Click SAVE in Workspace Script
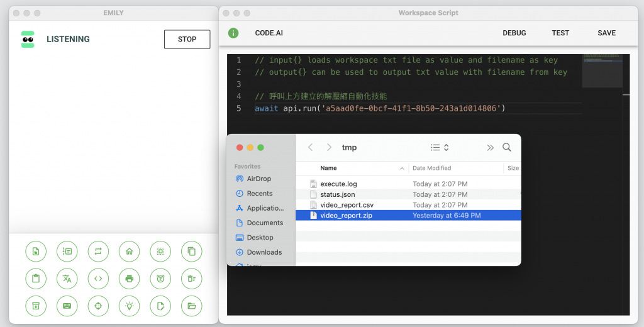Viewport: 644px width, 327px height. 607,33
